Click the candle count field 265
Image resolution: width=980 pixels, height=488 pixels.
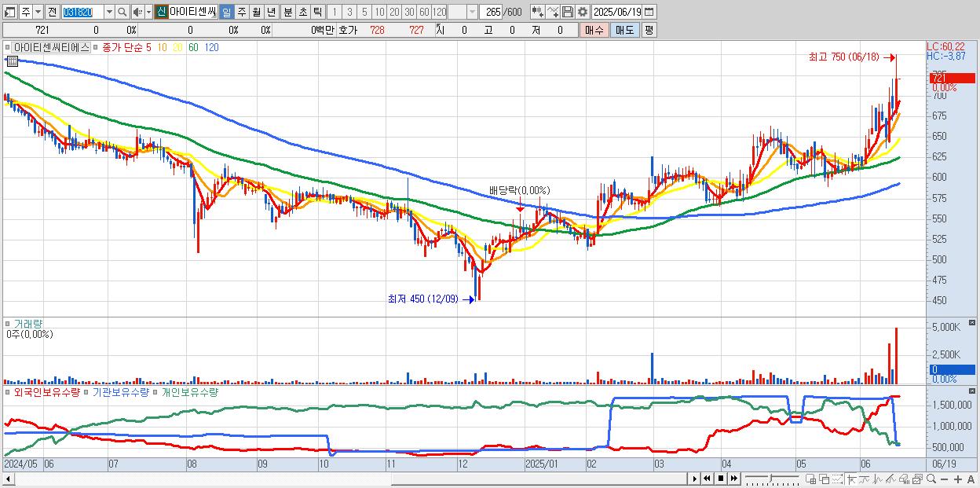(x=491, y=12)
